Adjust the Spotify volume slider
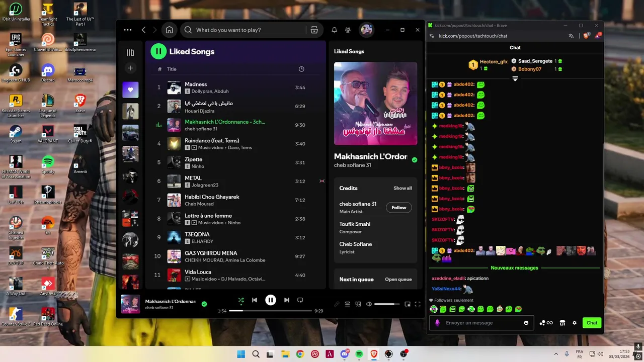This screenshot has height=362, width=644. [387, 304]
